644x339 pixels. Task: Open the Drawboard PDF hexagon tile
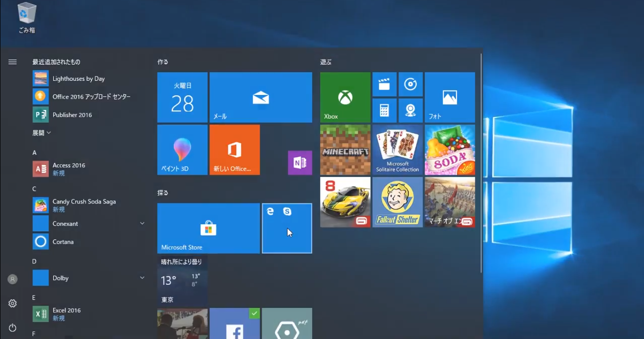point(287,324)
